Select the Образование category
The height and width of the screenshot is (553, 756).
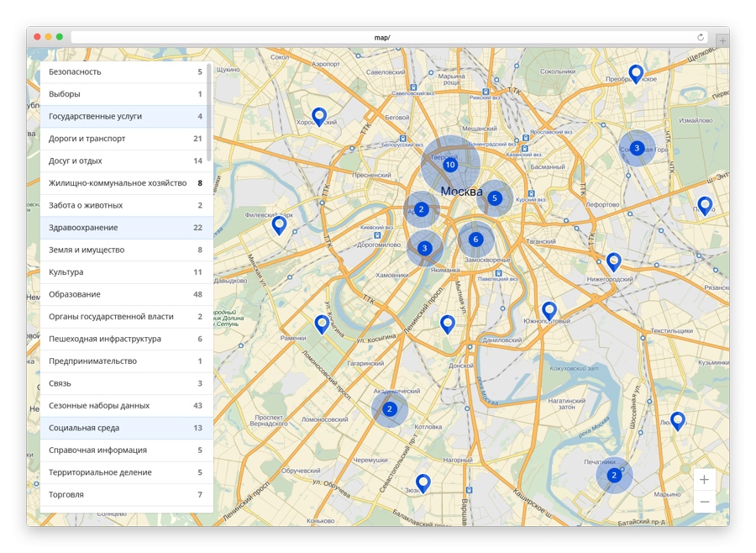[x=126, y=294]
